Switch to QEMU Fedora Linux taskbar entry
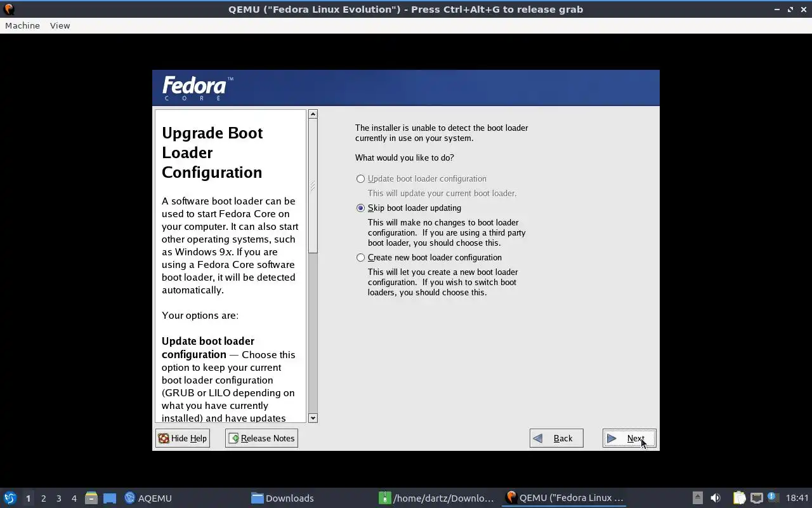Viewport: 812px width, 508px height. [x=565, y=498]
